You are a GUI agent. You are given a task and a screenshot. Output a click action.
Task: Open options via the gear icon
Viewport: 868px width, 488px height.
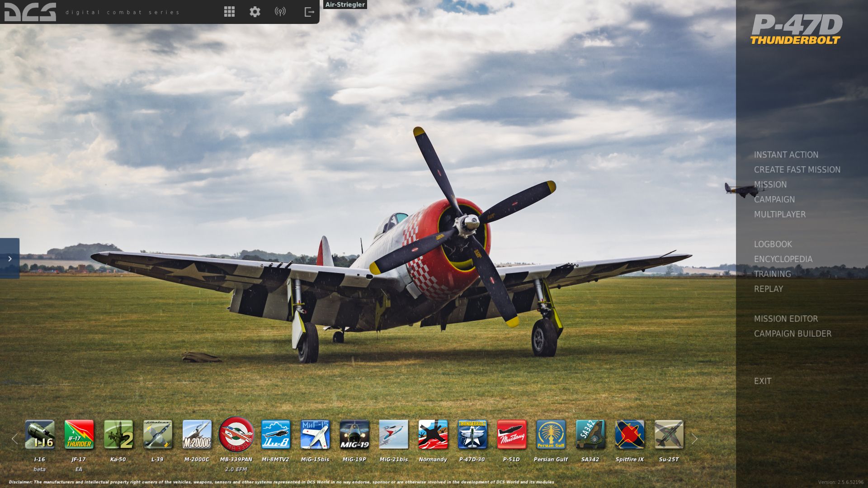point(255,12)
